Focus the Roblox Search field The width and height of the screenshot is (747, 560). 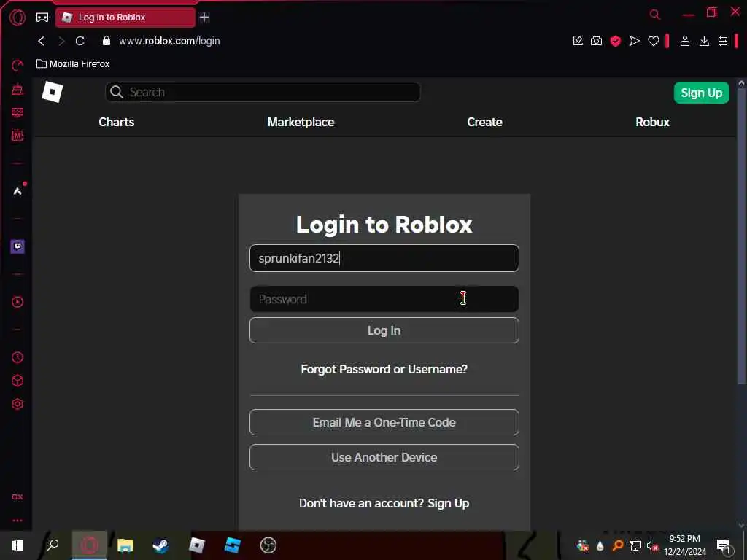point(263,92)
